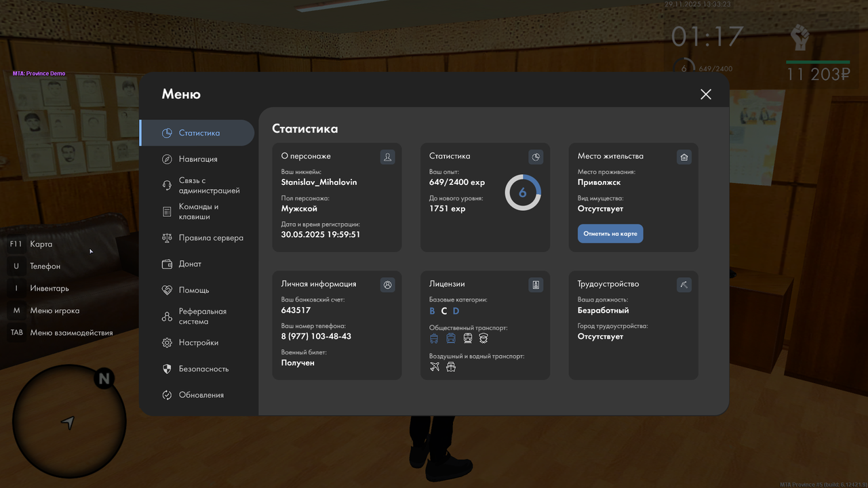Viewport: 868px width, 488px height.
Task: Click the pie icon on Статистика card header
Action: (536, 157)
